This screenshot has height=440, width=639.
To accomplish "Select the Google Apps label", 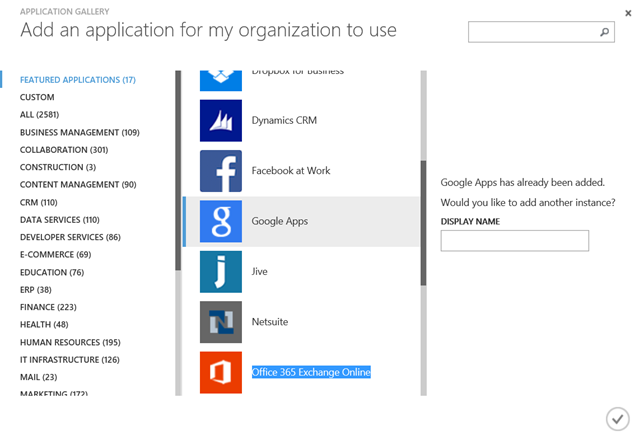I will pyautogui.click(x=280, y=221).
